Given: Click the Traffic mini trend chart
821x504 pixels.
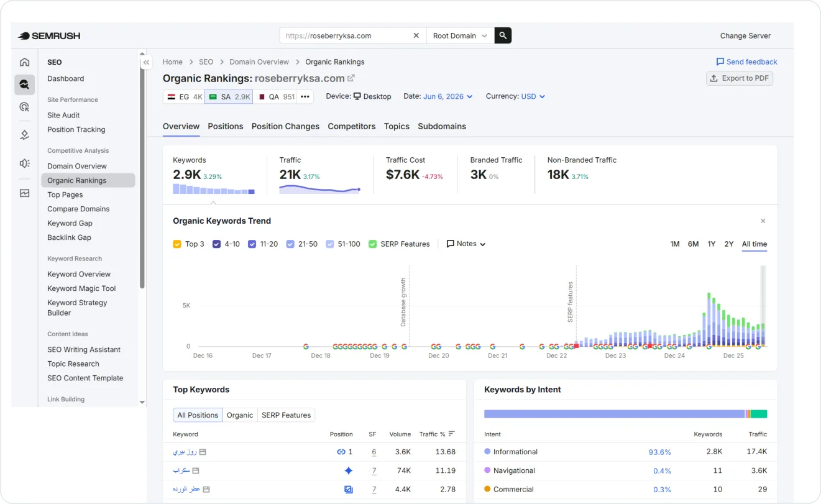Looking at the screenshot, I should pyautogui.click(x=319, y=189).
